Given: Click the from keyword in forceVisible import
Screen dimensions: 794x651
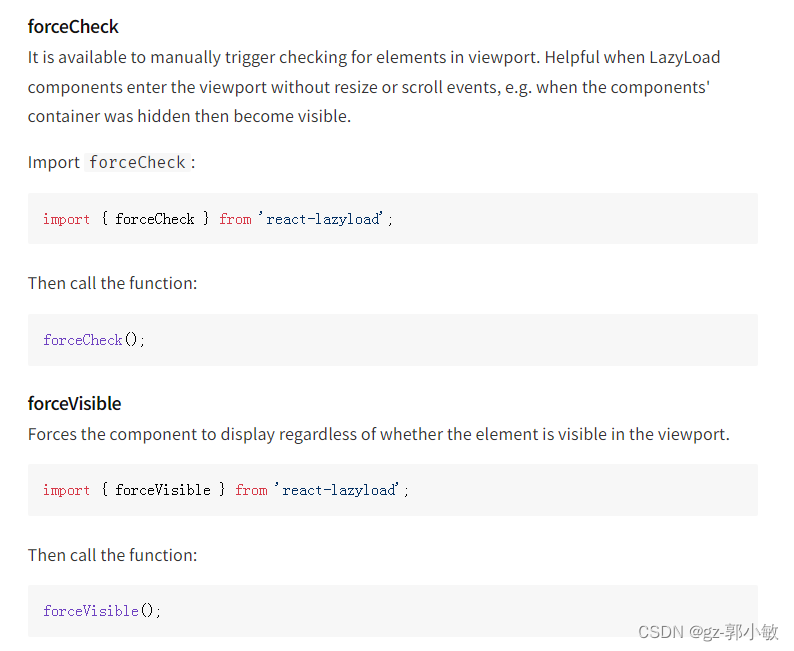Looking at the screenshot, I should pos(251,490).
